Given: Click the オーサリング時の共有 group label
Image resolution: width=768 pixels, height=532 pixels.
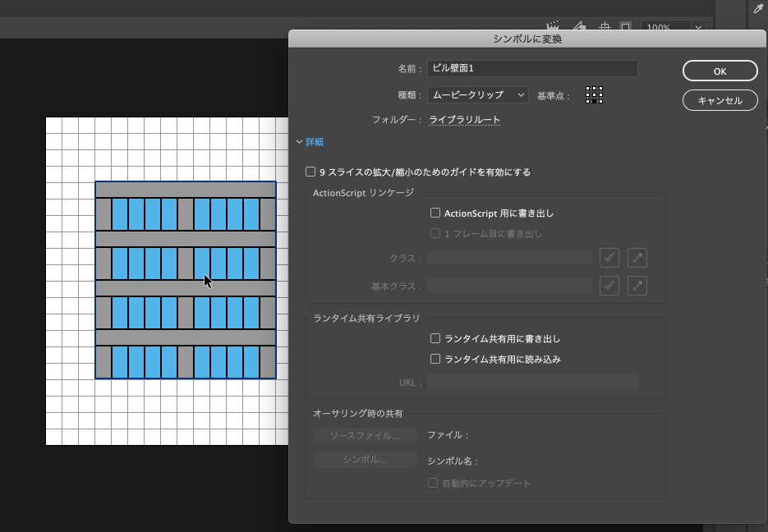Looking at the screenshot, I should [358, 414].
